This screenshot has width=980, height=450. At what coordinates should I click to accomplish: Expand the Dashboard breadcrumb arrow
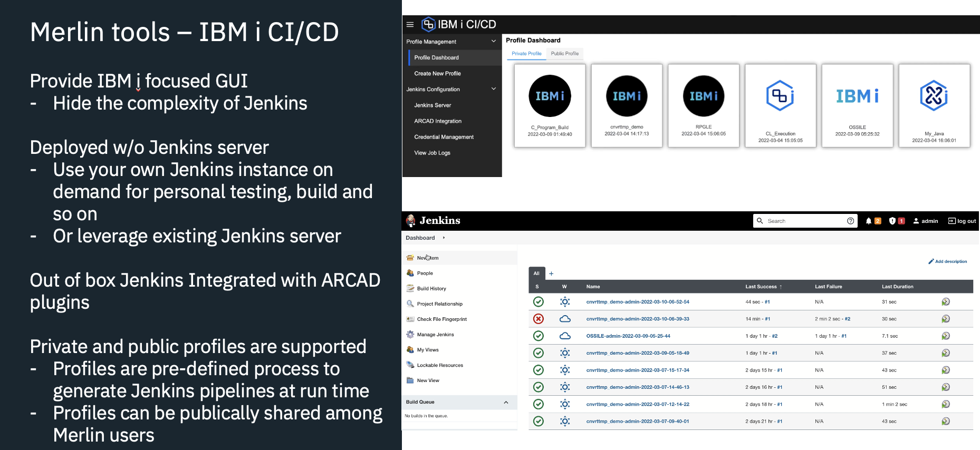click(x=444, y=238)
